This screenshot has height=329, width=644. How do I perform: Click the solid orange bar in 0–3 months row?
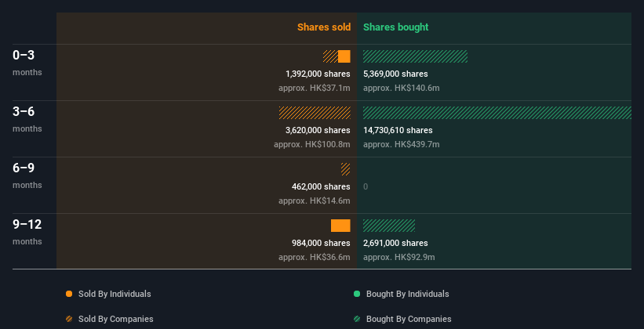pyautogui.click(x=344, y=56)
